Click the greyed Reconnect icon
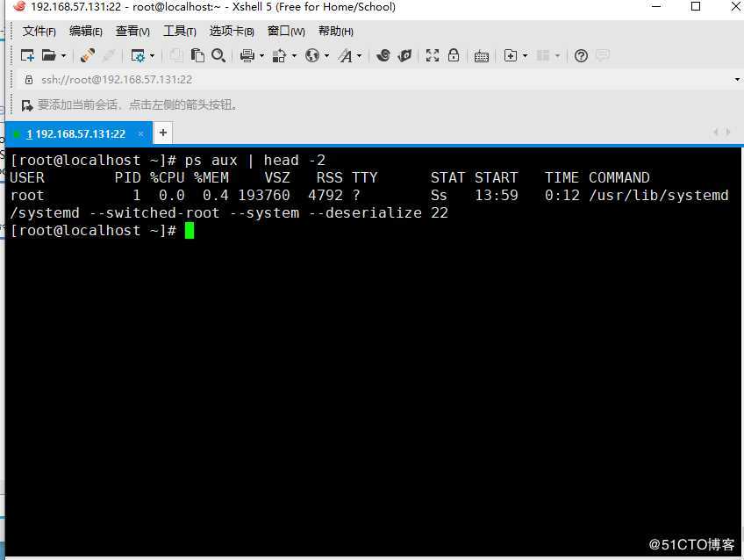The width and height of the screenshot is (744, 560). click(x=109, y=55)
